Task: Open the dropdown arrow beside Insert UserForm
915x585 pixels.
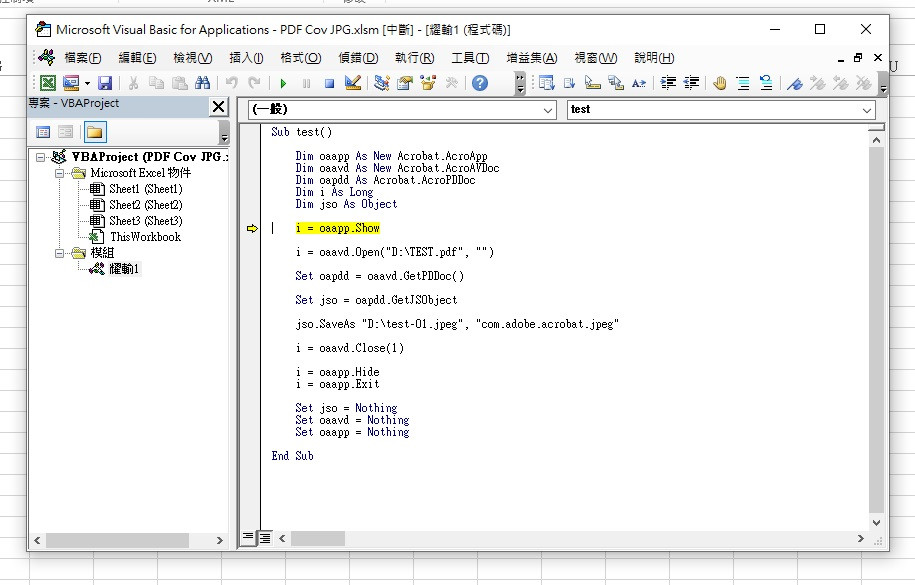Action: (87, 83)
